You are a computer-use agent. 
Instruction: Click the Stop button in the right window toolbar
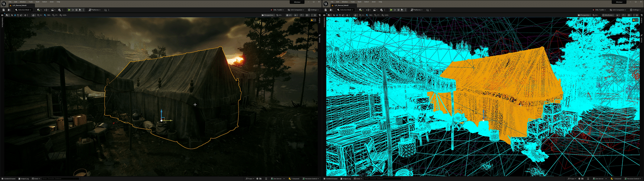point(398,10)
